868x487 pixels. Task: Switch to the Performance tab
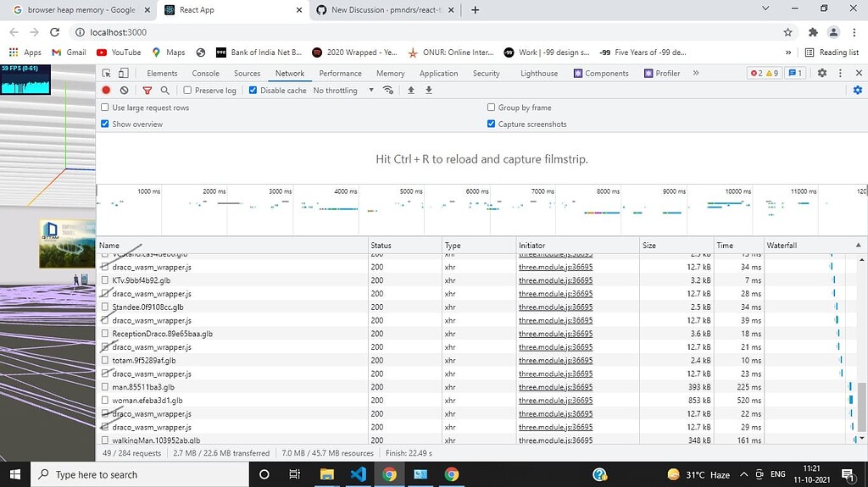(340, 73)
